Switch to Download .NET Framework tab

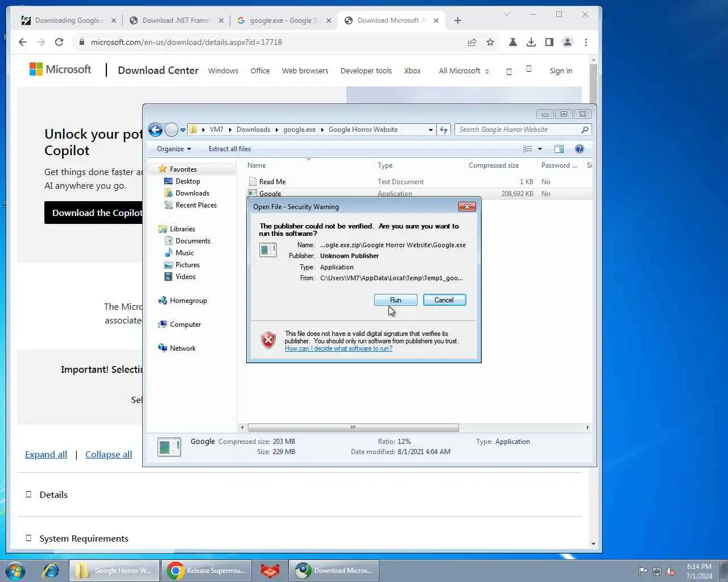[176, 20]
